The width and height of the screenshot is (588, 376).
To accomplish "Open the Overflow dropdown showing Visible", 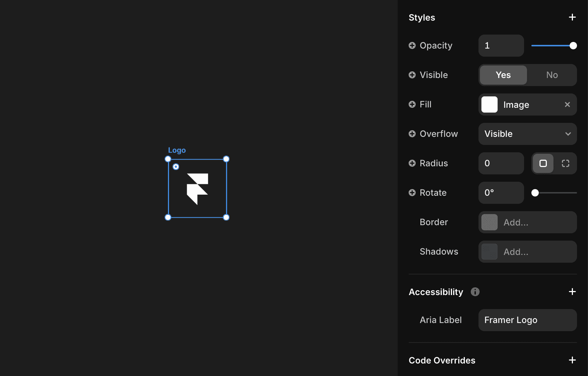I will tap(528, 134).
